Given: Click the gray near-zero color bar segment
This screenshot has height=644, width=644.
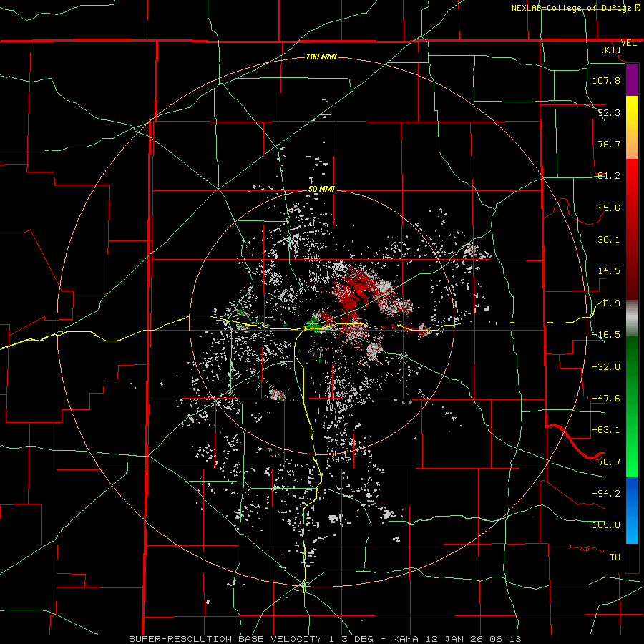Looking at the screenshot, I should 632,318.
